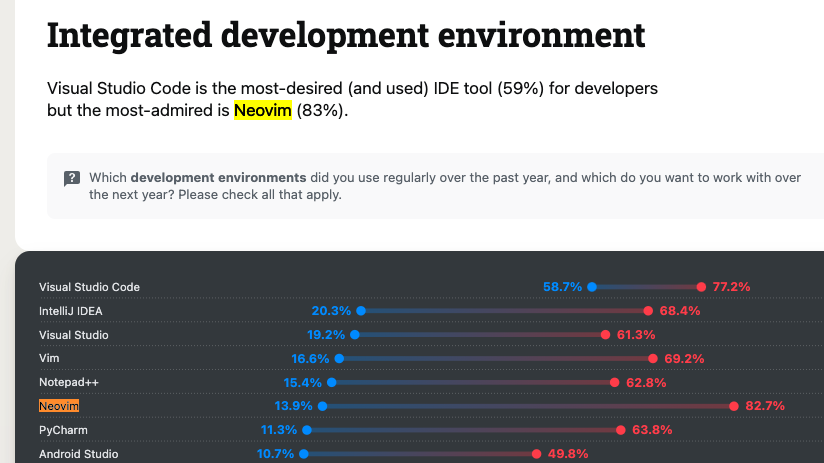Click the 62.8% value text

pos(646,383)
